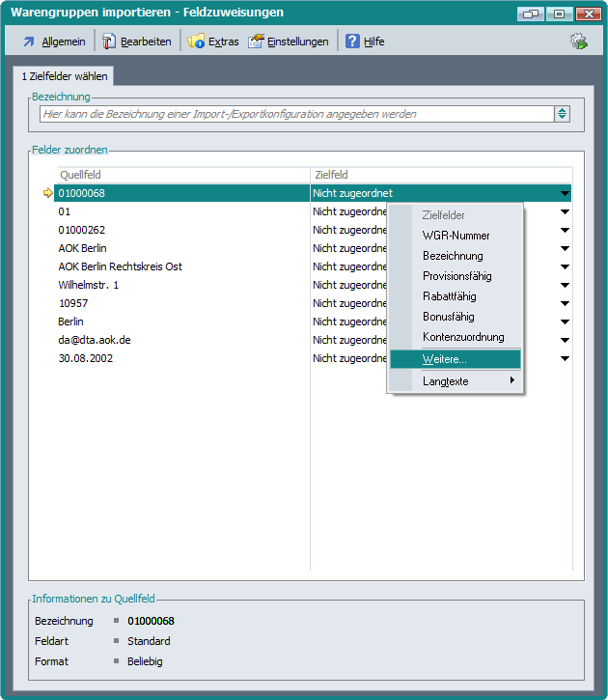The height and width of the screenshot is (700, 608).
Task: Open Zielfeld dropdown for 30.08.2002 row
Action: [565, 358]
